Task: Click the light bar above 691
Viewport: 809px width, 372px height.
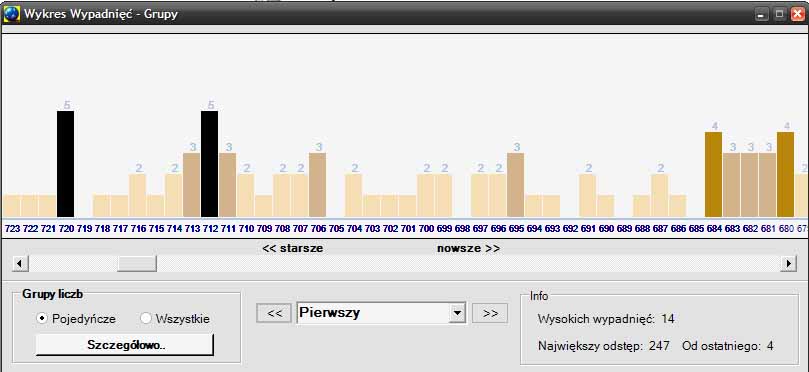Action: 588,196
